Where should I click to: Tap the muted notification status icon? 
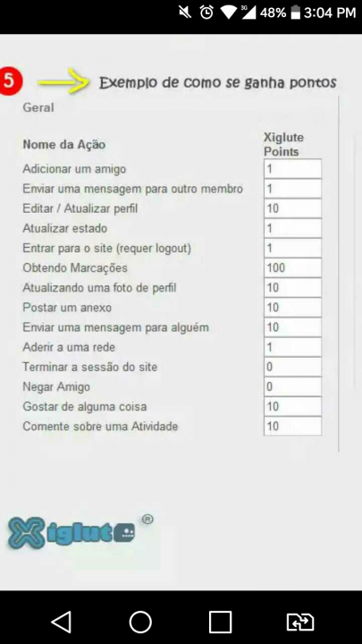tap(185, 13)
